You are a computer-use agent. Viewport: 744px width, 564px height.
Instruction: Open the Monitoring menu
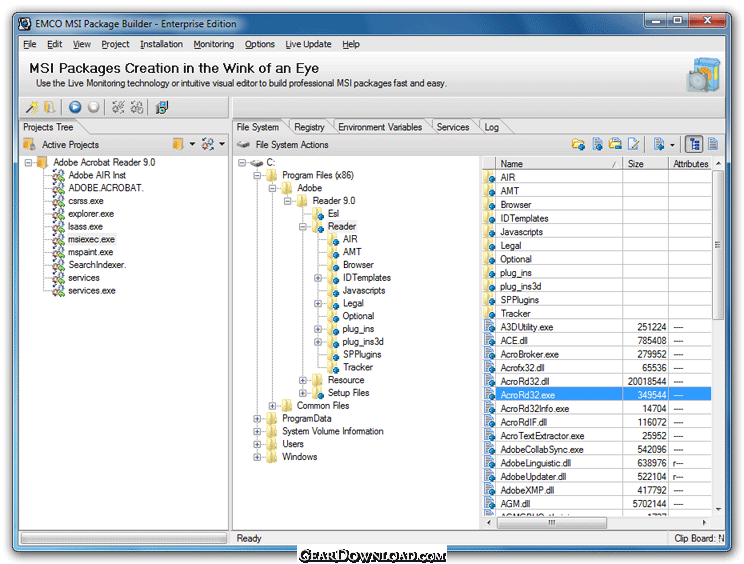tap(214, 44)
